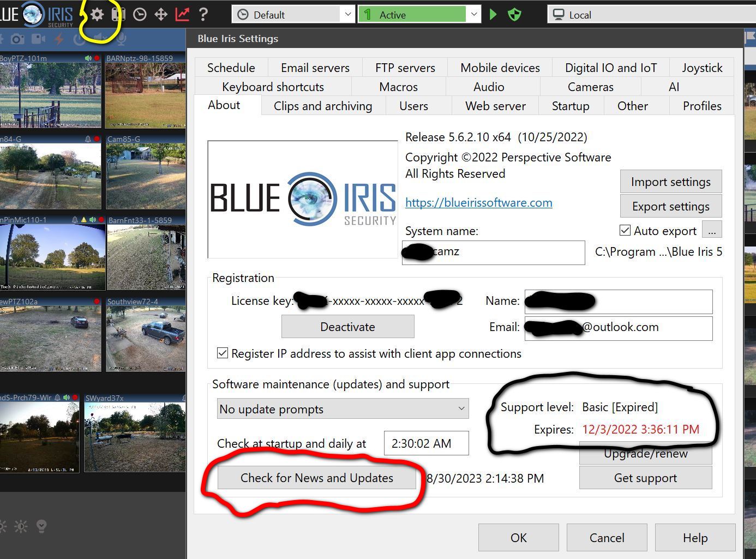Switch to the Startup tab
756x559 pixels.
coord(571,106)
